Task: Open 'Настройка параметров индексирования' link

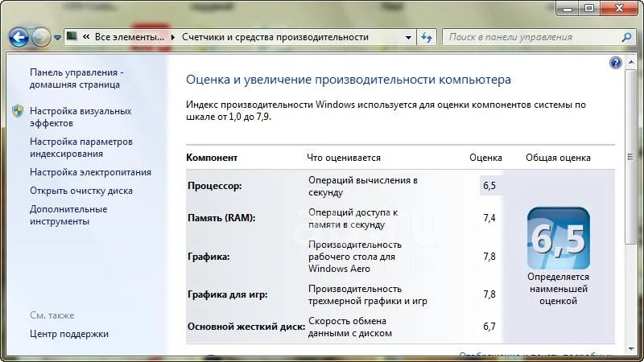Action: (80, 147)
